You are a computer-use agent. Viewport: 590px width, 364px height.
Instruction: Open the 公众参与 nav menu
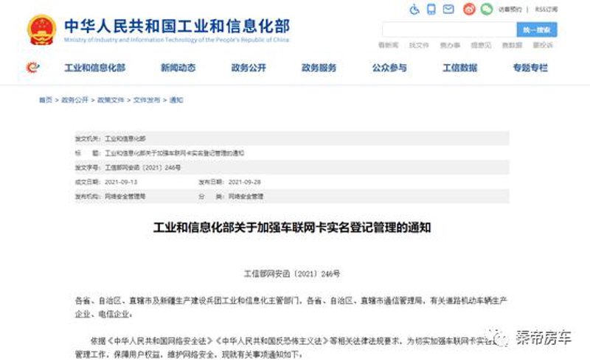pos(389,68)
